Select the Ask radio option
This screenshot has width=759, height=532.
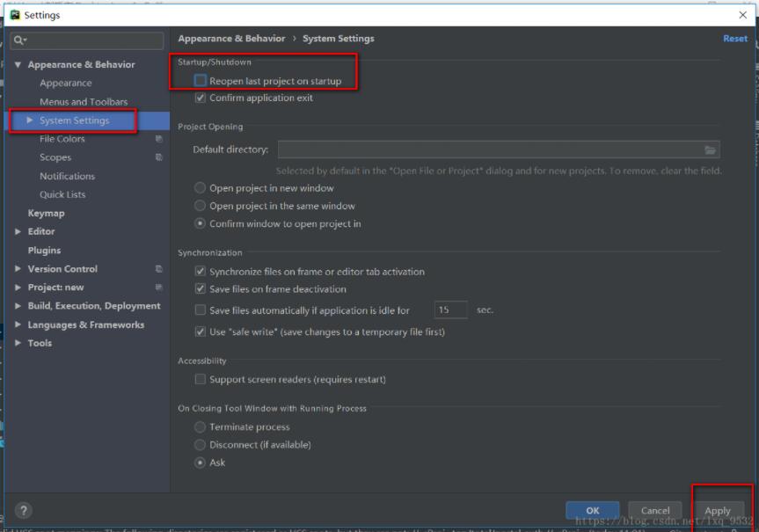tap(200, 463)
